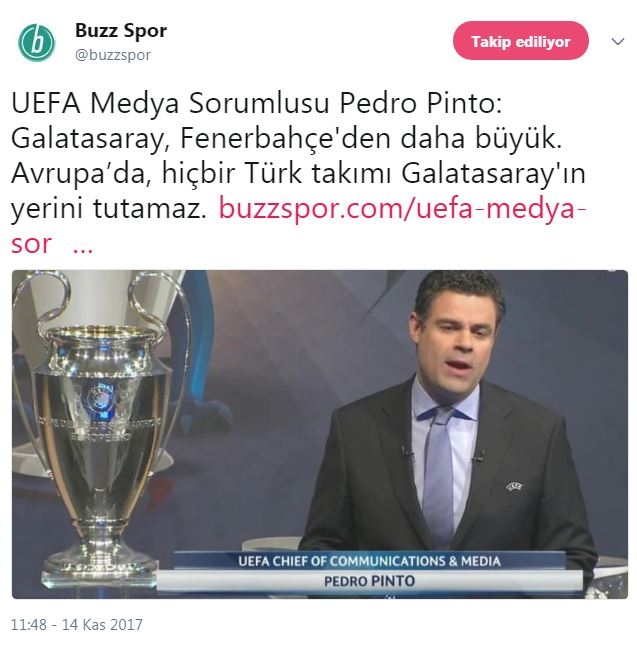Click the Champions League trophy in the photo
This screenshot has height=646, width=637.
[x=99, y=428]
